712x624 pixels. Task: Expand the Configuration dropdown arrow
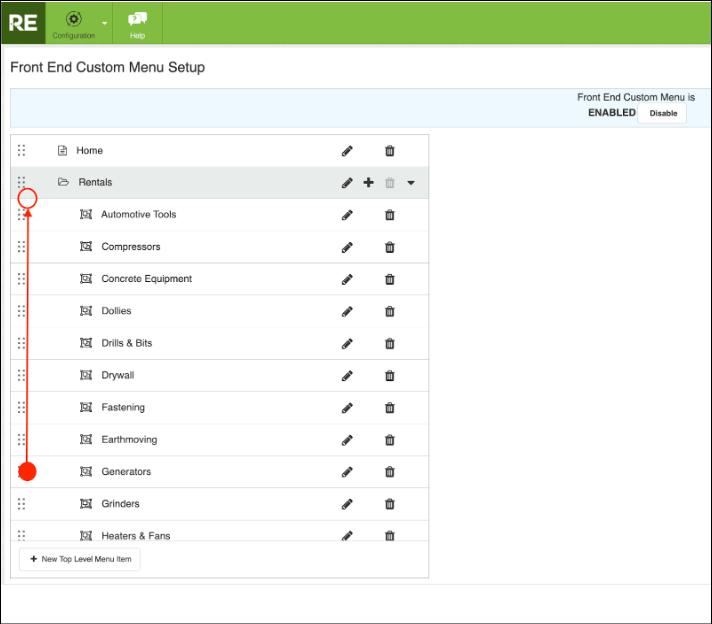(x=104, y=23)
